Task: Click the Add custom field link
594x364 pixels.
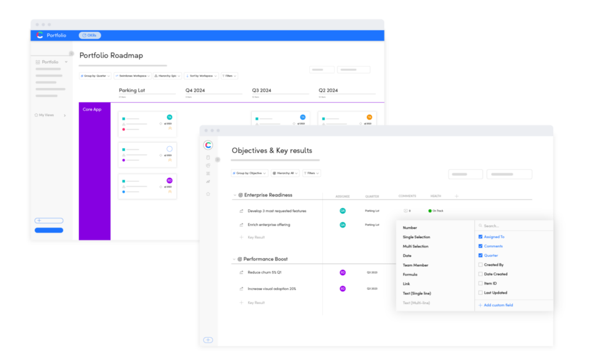Action: tap(496, 305)
